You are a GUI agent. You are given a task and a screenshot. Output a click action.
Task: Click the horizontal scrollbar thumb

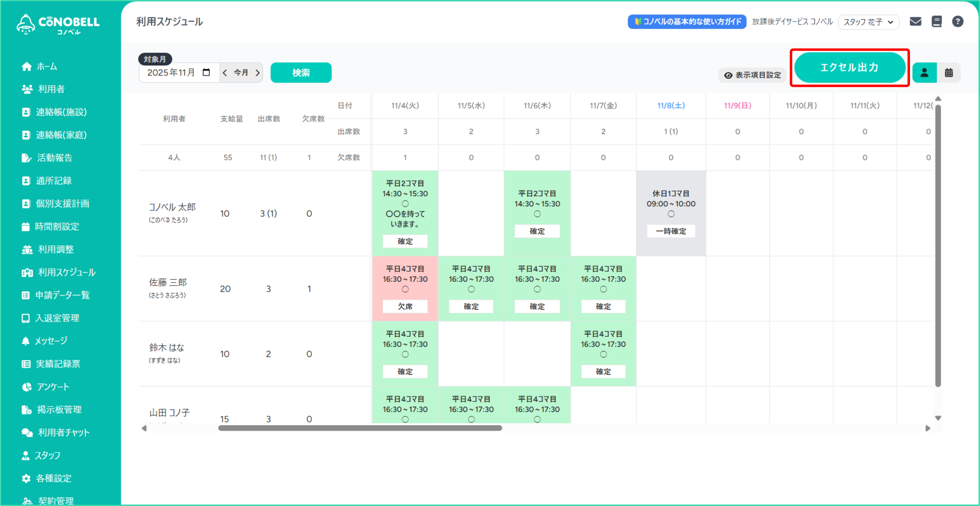(360, 428)
